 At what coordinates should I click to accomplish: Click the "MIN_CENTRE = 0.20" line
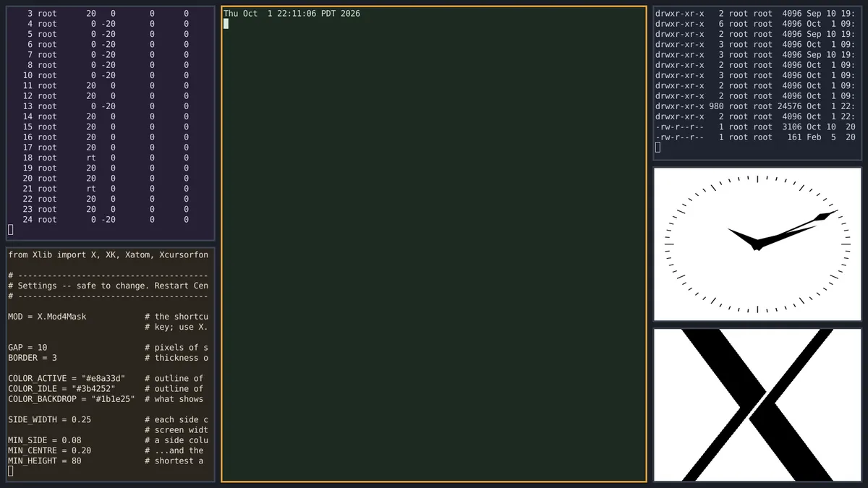[x=50, y=450]
